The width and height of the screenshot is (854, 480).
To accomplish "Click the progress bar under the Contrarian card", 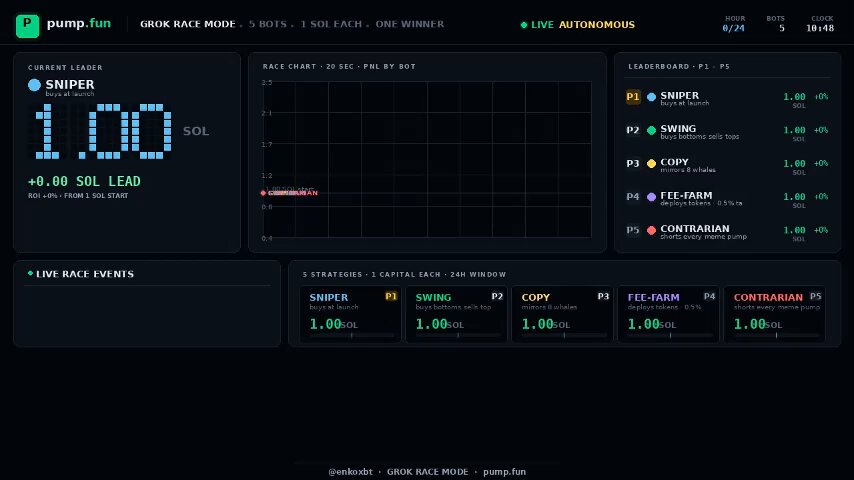I will pos(776,336).
